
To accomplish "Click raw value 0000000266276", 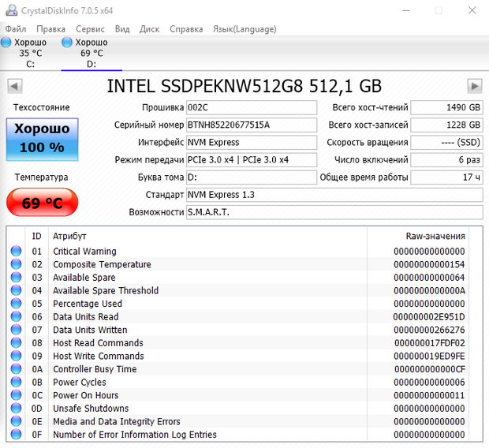I will click(429, 330).
